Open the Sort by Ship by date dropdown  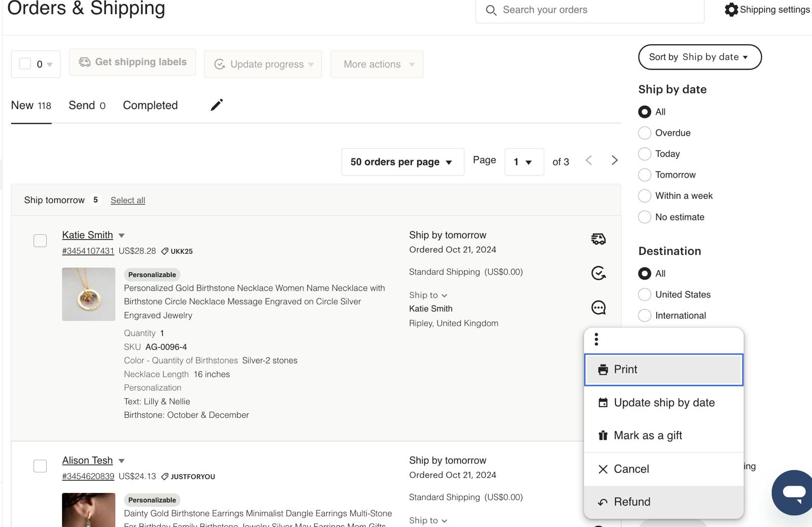[699, 57]
